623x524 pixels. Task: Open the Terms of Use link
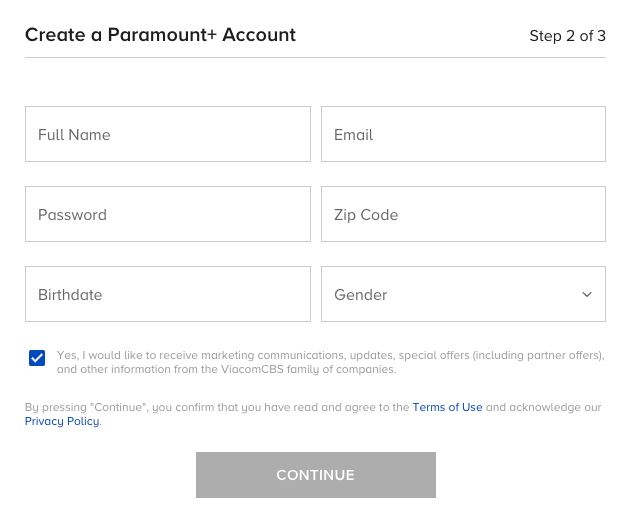point(447,407)
